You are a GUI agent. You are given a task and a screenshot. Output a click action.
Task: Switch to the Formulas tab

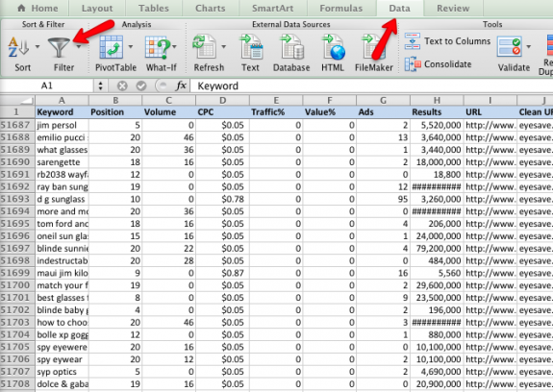pos(341,8)
